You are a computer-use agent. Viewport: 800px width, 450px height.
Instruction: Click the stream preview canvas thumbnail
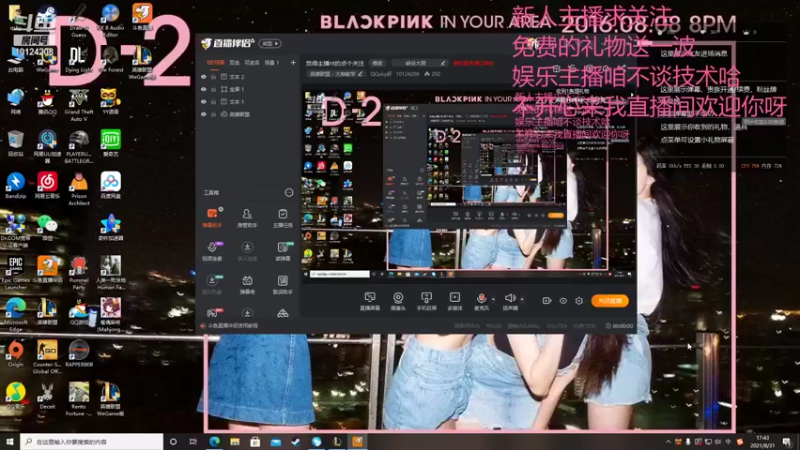point(468,185)
